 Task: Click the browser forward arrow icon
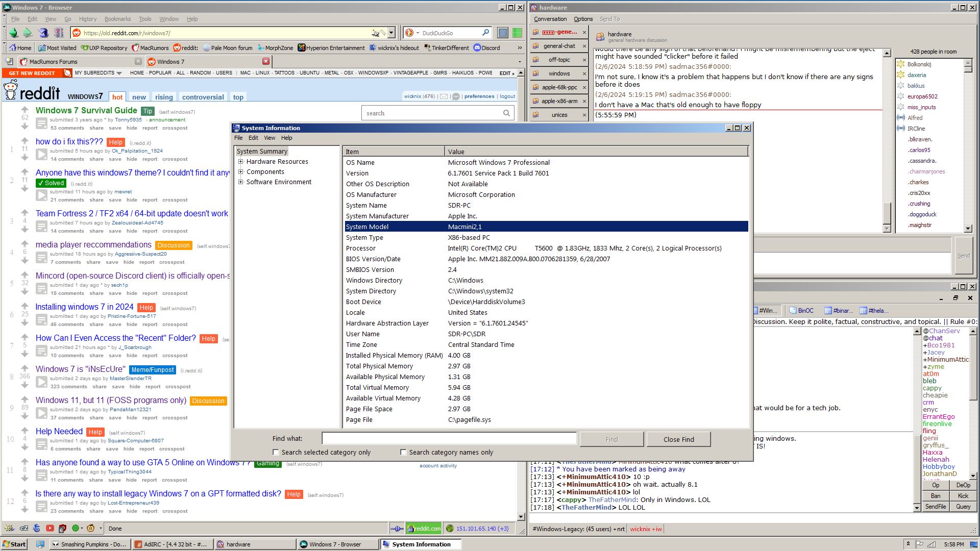click(28, 33)
